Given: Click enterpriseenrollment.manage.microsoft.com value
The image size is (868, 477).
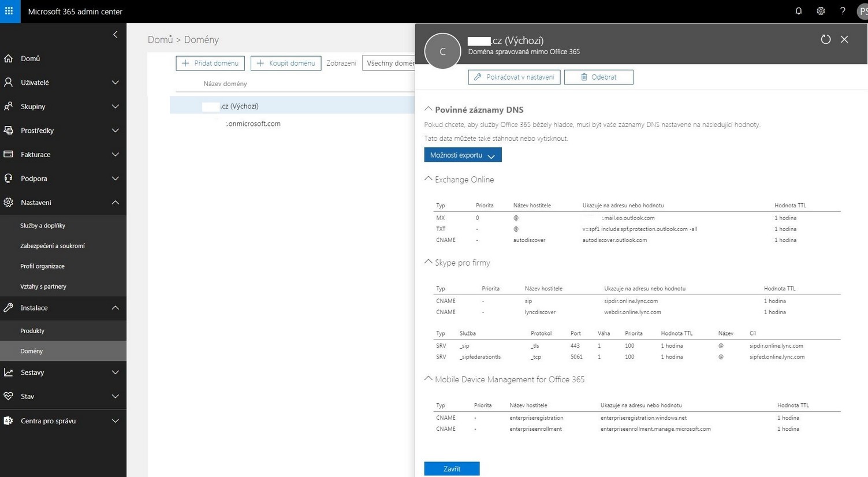Looking at the screenshot, I should (x=655, y=428).
